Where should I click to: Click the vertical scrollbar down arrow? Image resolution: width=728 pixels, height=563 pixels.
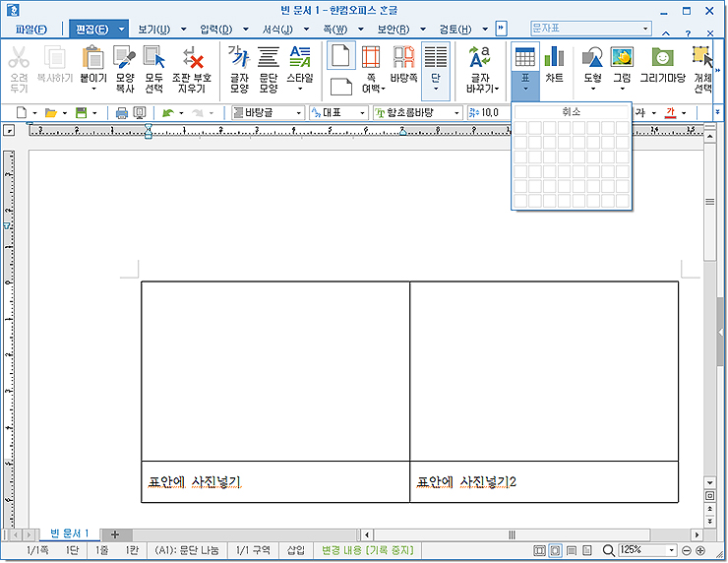coord(710,482)
